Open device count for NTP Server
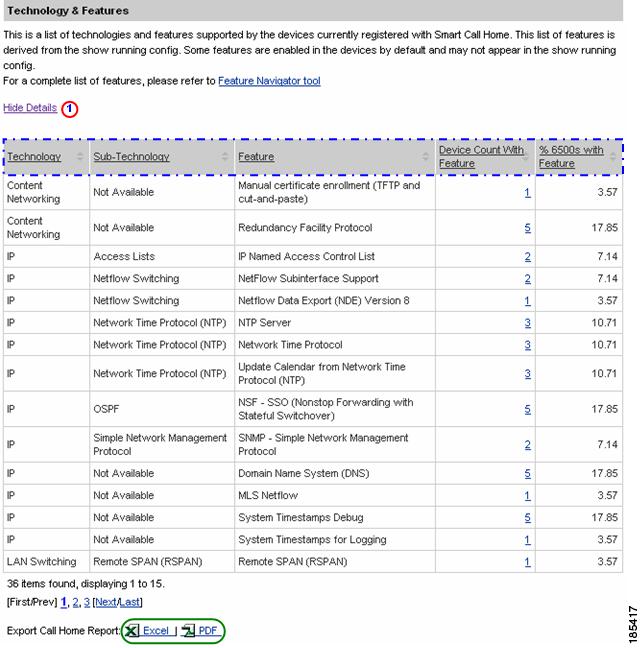Viewport: 641px width, 648px height. (527, 323)
